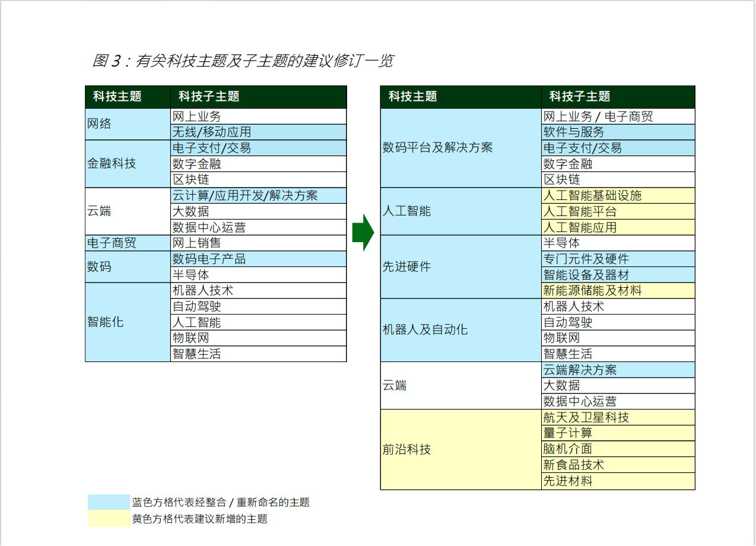Click the 金融科技 theme cell
The width and height of the screenshot is (756, 546).
(x=128, y=164)
